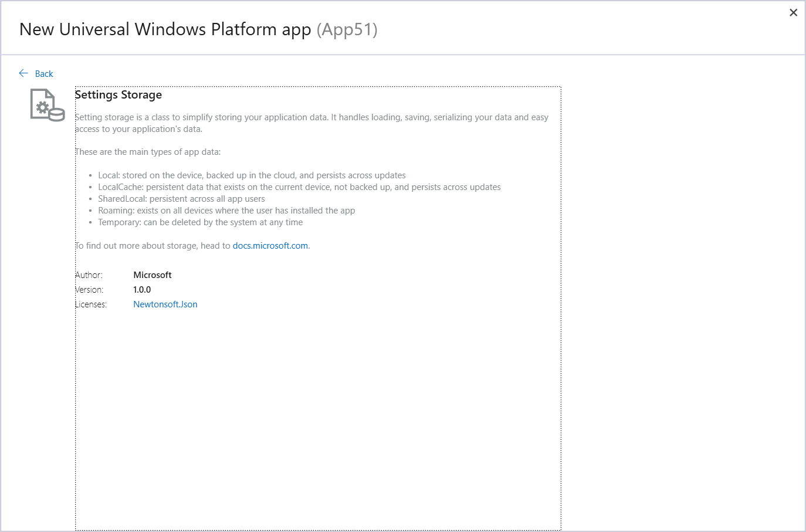Select the Settings Storage heading

point(118,95)
